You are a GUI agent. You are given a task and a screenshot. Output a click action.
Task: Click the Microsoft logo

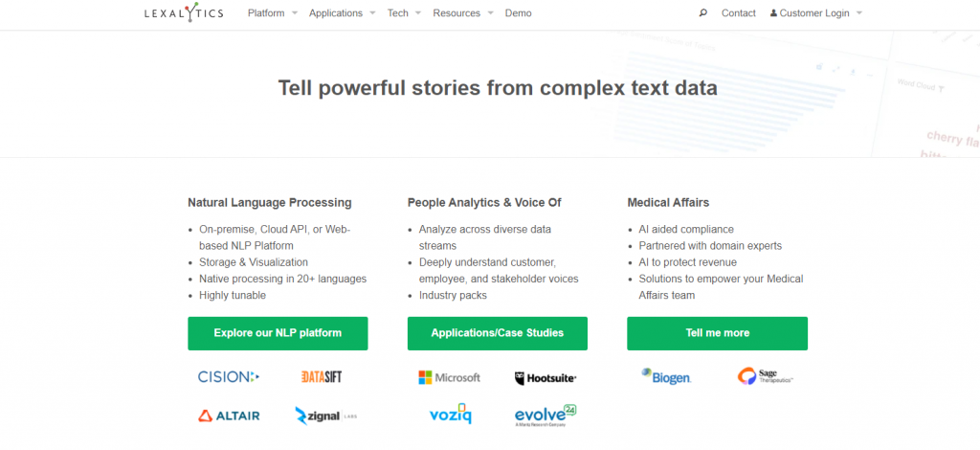pyautogui.click(x=449, y=377)
